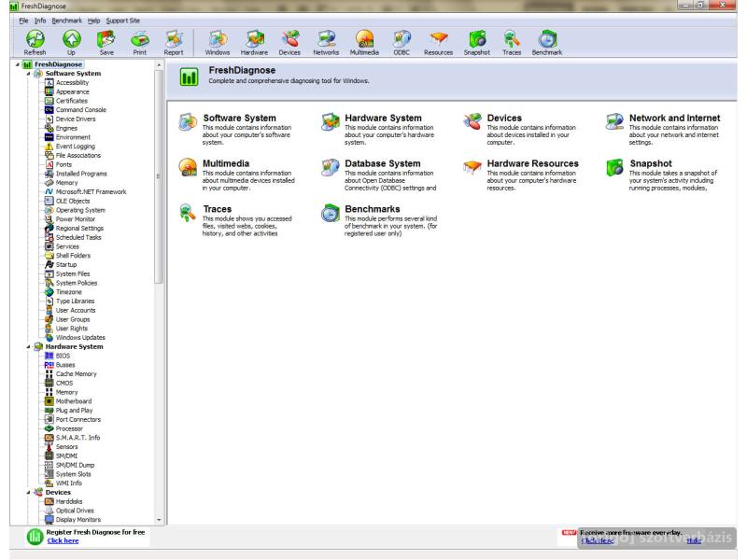Viewport: 747px width, 560px height.
Task: Select Optical Drives in the tree
Action: [75, 511]
